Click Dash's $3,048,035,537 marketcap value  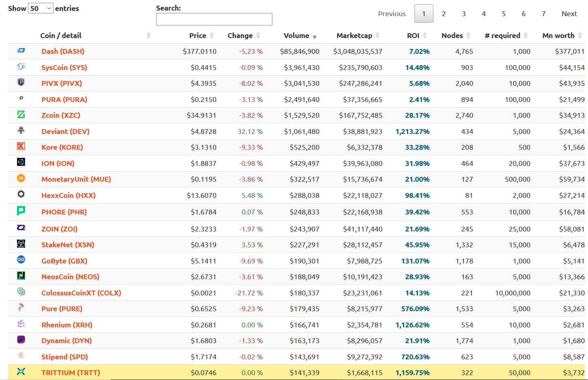pos(358,51)
